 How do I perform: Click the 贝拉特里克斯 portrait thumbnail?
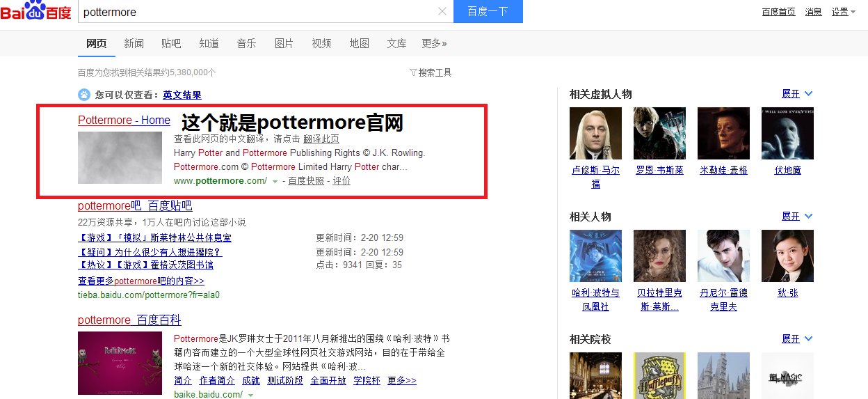[x=659, y=256]
